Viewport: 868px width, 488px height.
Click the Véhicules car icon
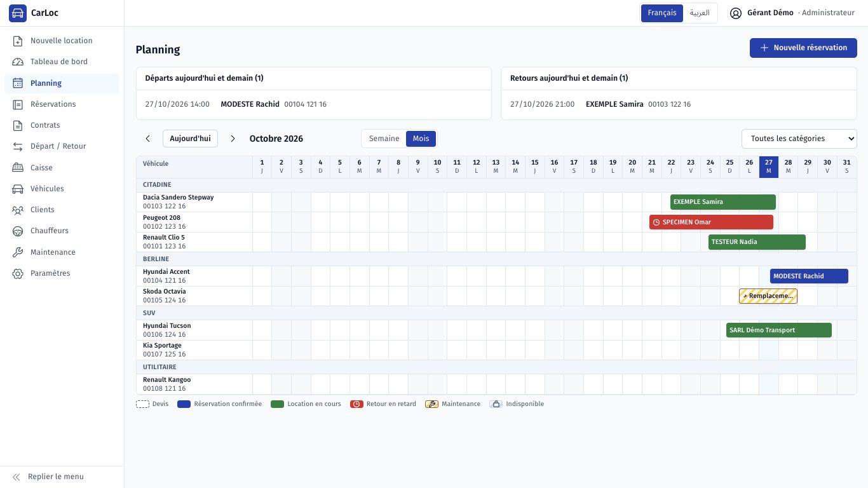(18, 189)
